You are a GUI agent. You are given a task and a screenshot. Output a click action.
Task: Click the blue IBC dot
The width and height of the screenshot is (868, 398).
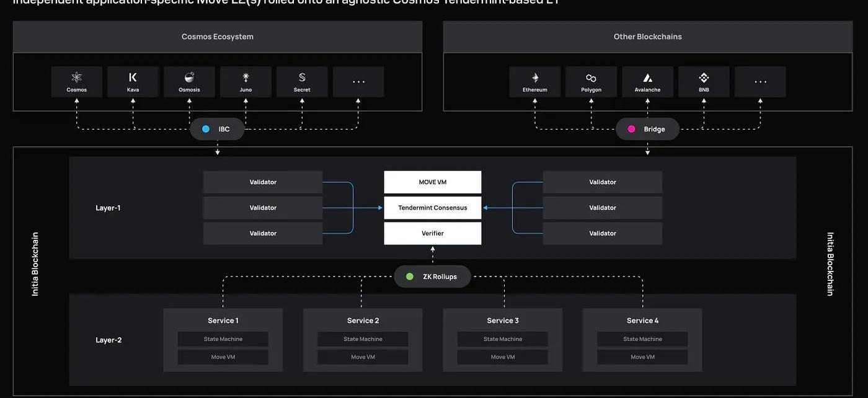pyautogui.click(x=206, y=129)
